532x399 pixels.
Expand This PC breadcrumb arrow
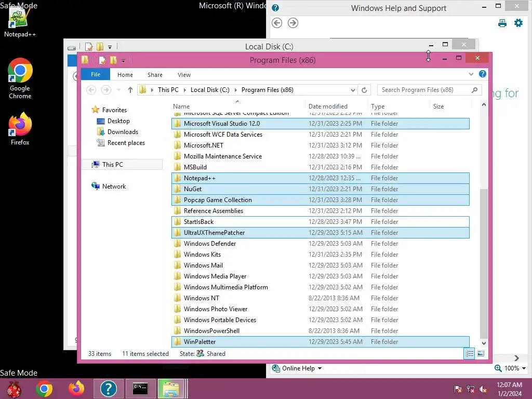184,90
